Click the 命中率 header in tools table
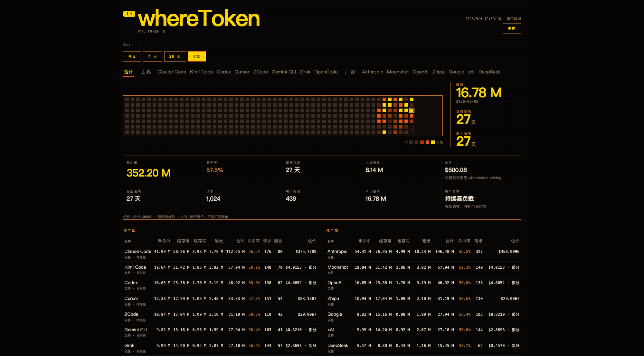 click(x=254, y=241)
